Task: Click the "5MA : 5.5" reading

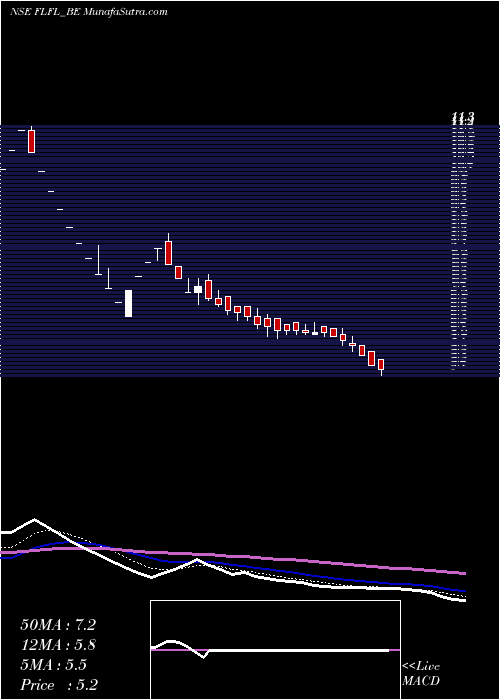Action: click(54, 665)
